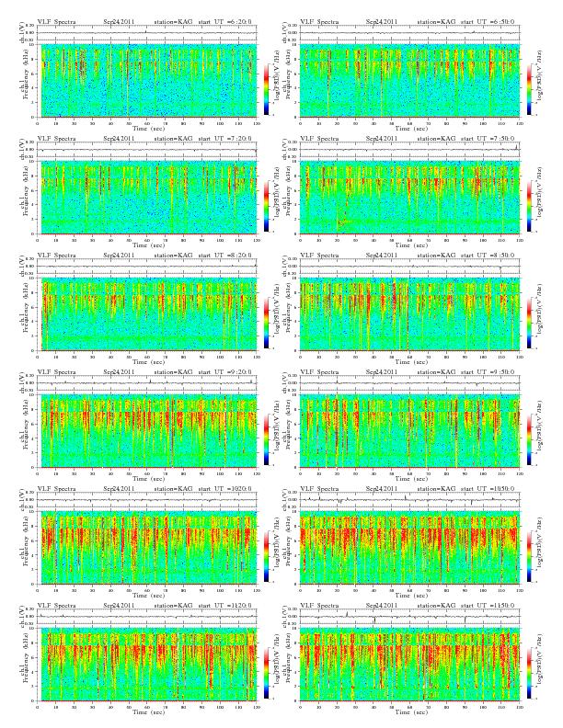Select the ch.1 waveform strip above the 9:20:0 spectrogram
Screen dimensions: 563x728
click(x=147, y=382)
